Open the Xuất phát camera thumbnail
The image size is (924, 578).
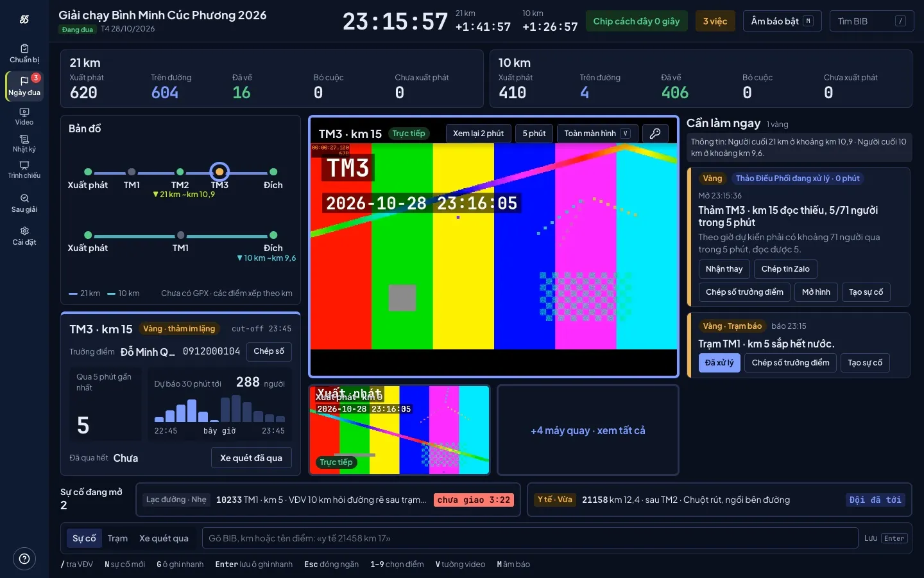click(399, 430)
